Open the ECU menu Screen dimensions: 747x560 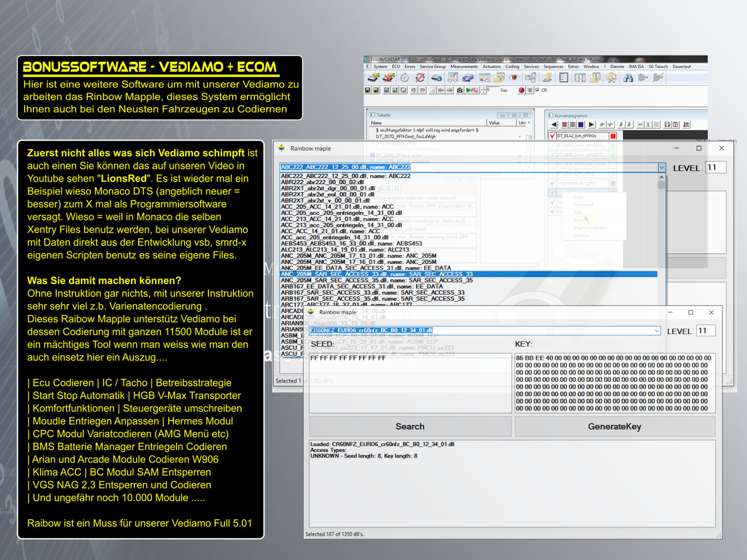(x=396, y=66)
